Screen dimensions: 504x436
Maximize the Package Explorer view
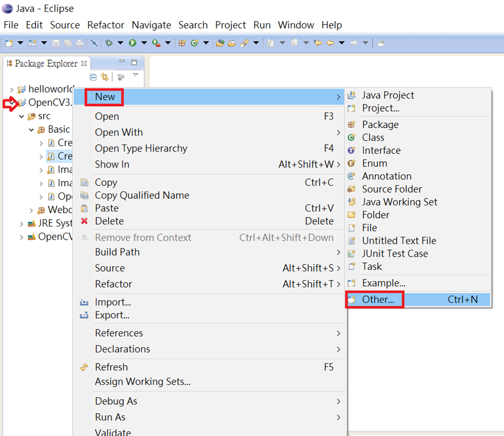point(135,62)
